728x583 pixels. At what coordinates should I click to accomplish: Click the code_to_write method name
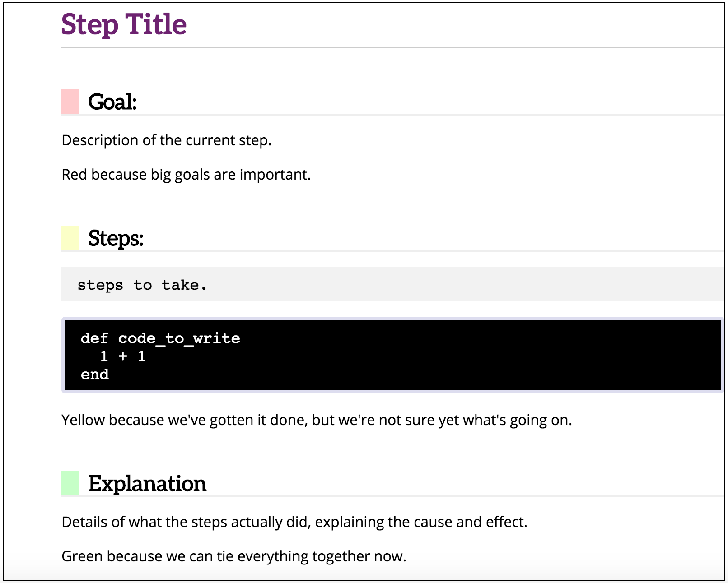pyautogui.click(x=179, y=338)
